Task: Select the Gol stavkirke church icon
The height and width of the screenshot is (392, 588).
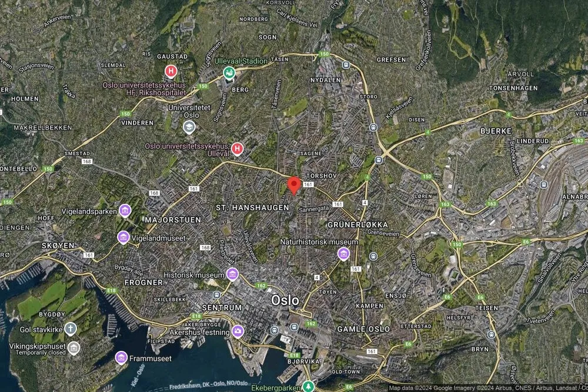Action: (x=71, y=328)
